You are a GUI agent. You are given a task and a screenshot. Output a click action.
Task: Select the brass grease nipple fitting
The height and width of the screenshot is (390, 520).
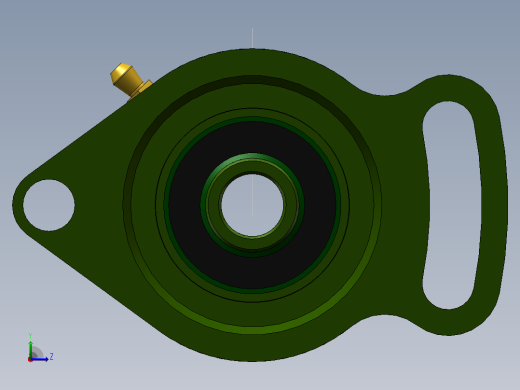tap(130, 81)
